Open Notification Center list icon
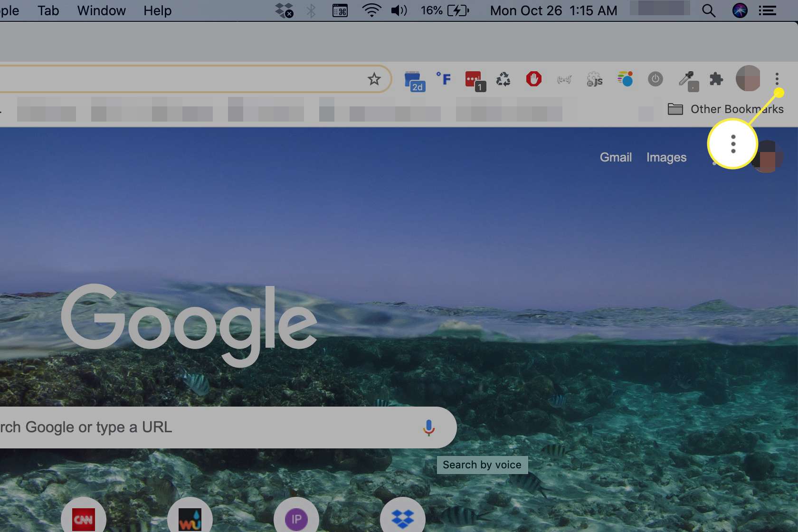Viewport: 798px width, 532px height. [768, 10]
